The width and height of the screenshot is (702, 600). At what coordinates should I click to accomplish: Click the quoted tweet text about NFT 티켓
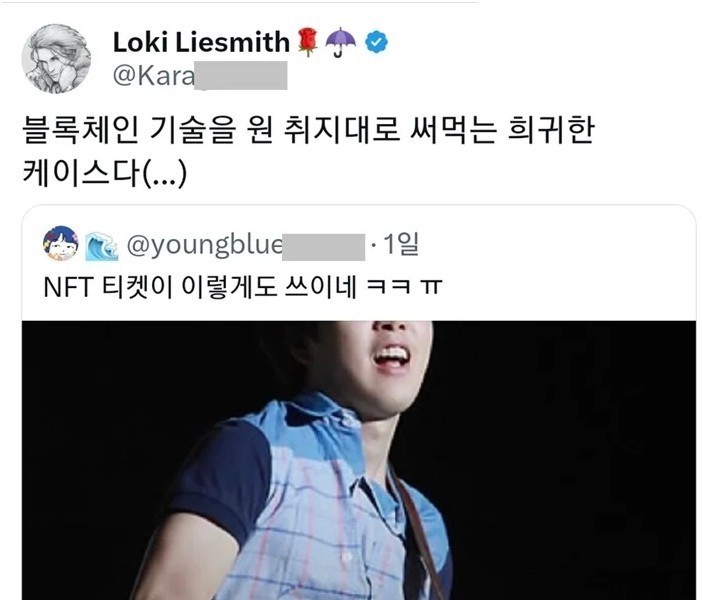[x=243, y=287]
